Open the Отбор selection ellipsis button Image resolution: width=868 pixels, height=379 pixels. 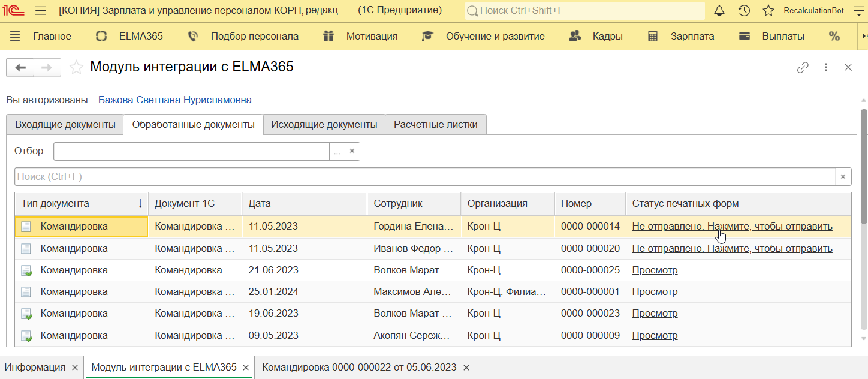click(x=337, y=151)
